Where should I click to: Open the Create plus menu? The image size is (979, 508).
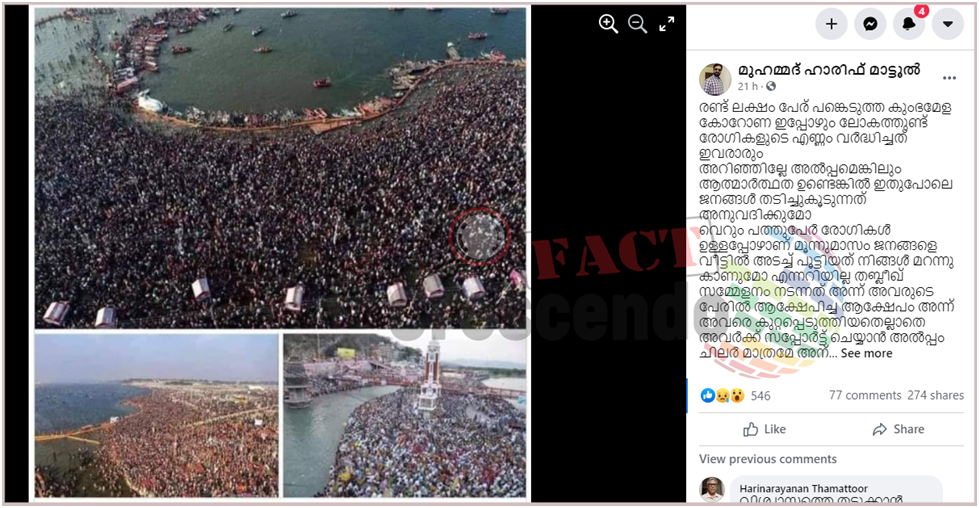[x=831, y=24]
